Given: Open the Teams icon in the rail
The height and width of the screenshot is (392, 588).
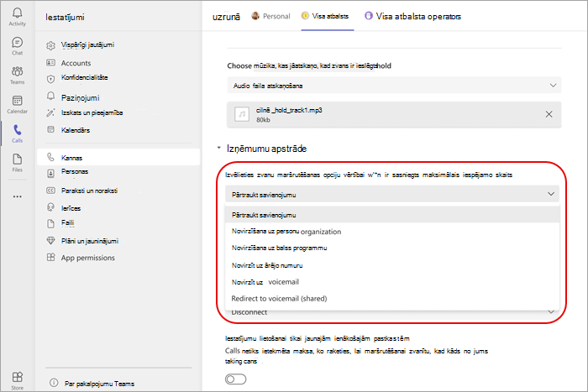Looking at the screenshot, I should click(x=18, y=71).
